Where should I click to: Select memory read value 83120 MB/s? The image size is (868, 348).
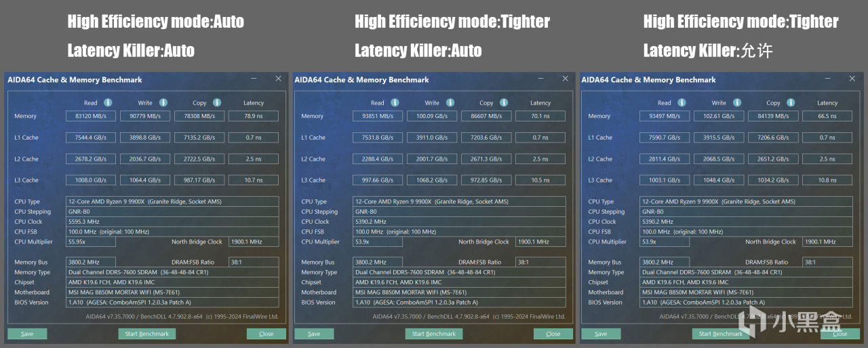(91, 116)
